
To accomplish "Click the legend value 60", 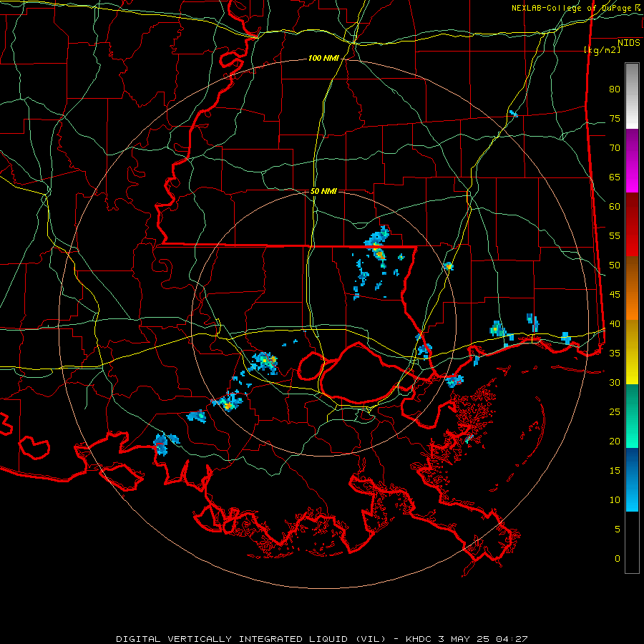I will (x=615, y=207).
